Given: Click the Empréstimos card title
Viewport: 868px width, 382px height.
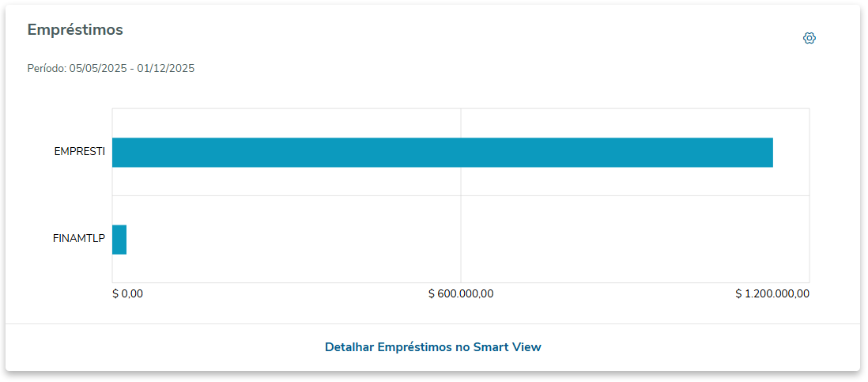Looking at the screenshot, I should click(x=75, y=30).
